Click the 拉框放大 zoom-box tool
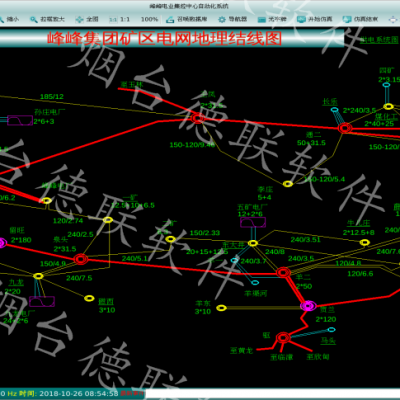The width and height of the screenshot is (400, 400). click(x=47, y=19)
